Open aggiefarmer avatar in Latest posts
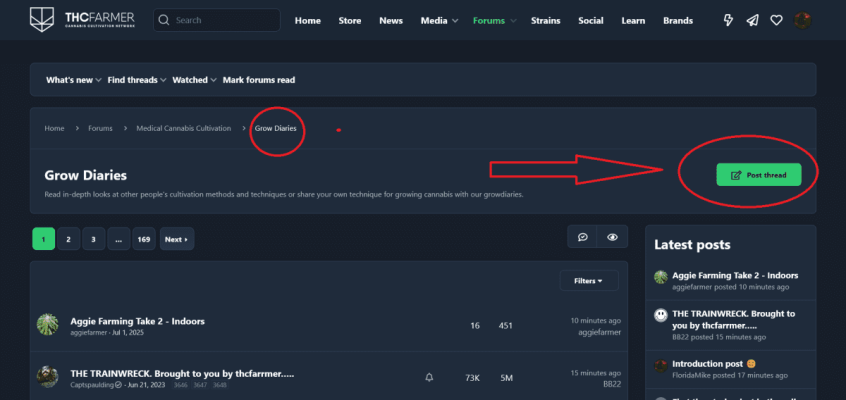This screenshot has height=400, width=846. tap(661, 277)
